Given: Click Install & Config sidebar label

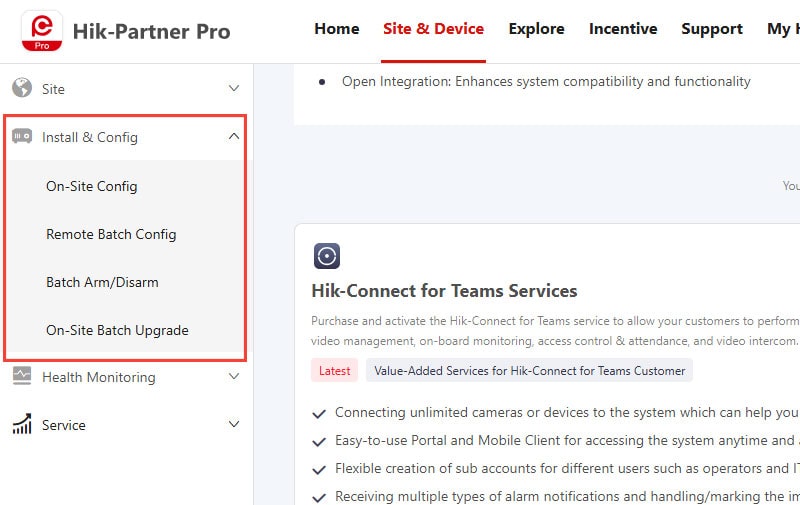Looking at the screenshot, I should [90, 137].
